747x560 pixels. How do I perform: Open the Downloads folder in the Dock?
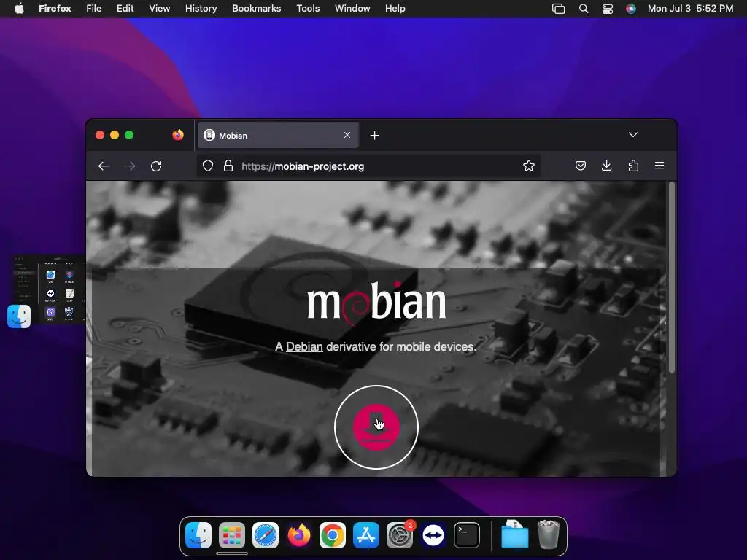point(514,534)
